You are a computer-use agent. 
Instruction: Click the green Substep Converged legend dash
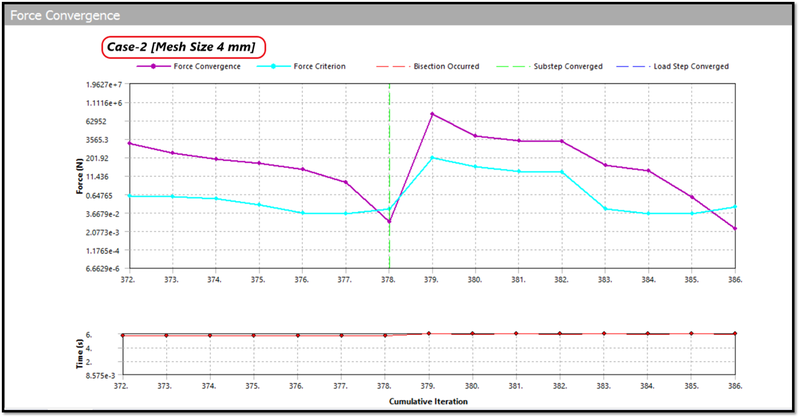pos(512,66)
